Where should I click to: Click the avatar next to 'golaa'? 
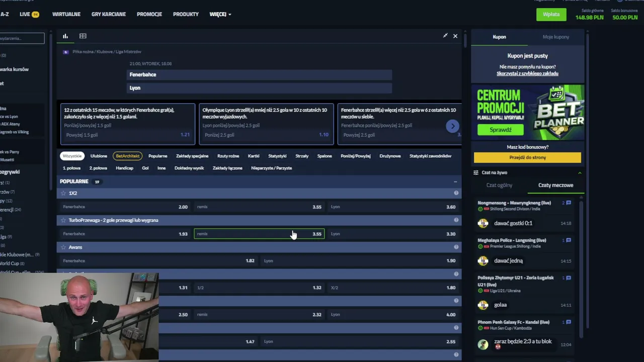[x=483, y=305]
